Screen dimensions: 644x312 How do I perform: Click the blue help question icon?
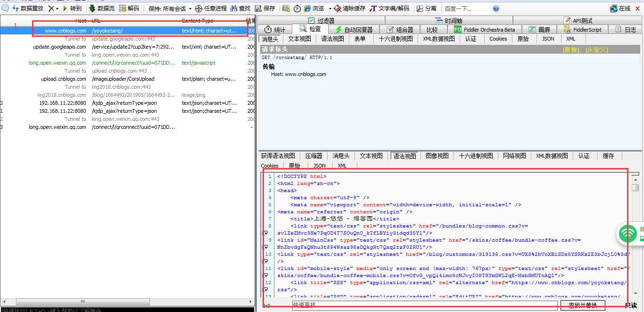(x=496, y=8)
